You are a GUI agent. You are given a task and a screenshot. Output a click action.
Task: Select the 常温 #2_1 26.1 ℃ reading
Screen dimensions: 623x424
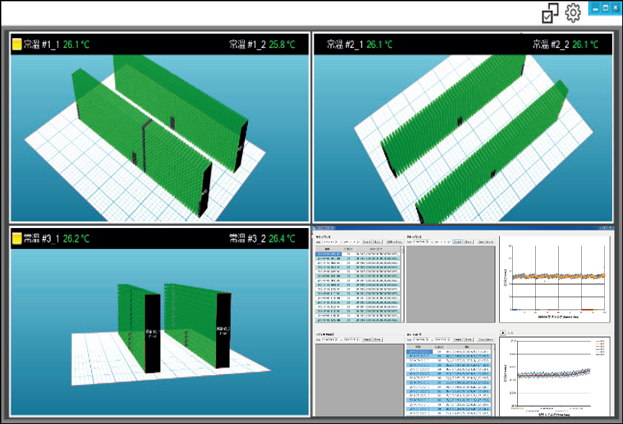point(360,44)
